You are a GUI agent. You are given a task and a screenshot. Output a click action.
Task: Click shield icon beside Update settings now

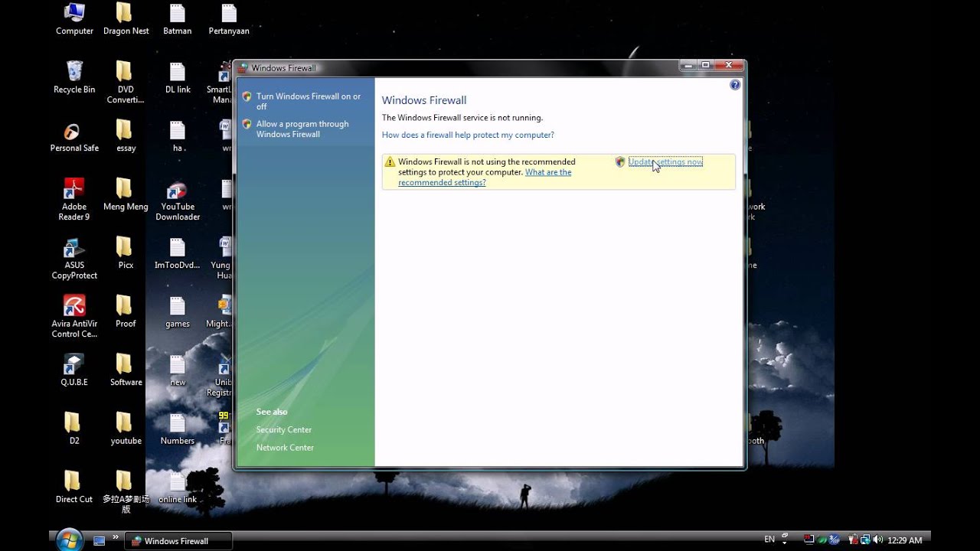click(620, 161)
